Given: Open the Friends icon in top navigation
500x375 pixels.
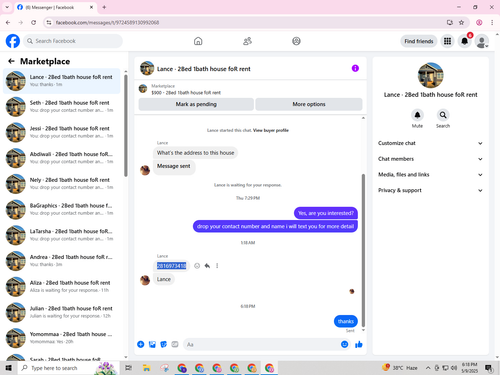Looking at the screenshot, I should pos(247,41).
